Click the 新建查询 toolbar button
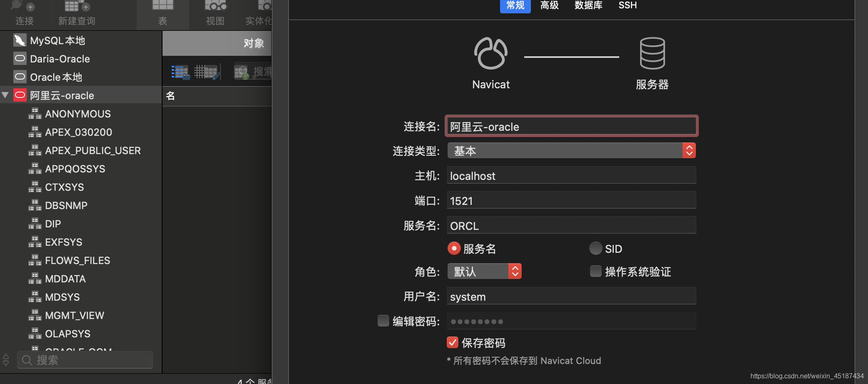Screen dimensions: 868x384 77,13
